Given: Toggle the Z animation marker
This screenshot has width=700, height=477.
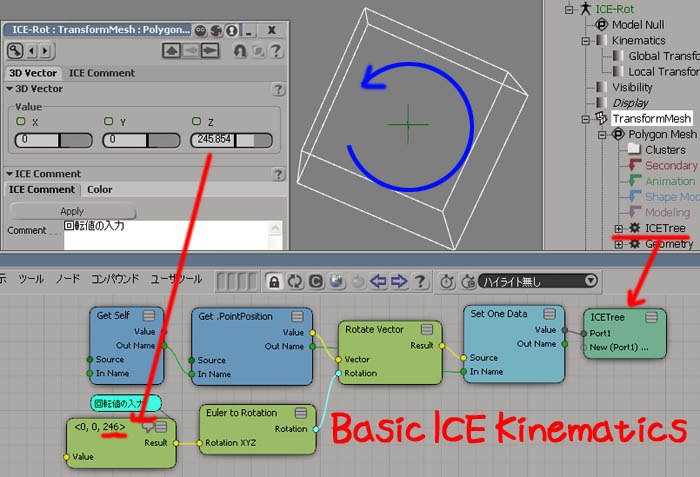Looking at the screenshot, I should (x=197, y=122).
